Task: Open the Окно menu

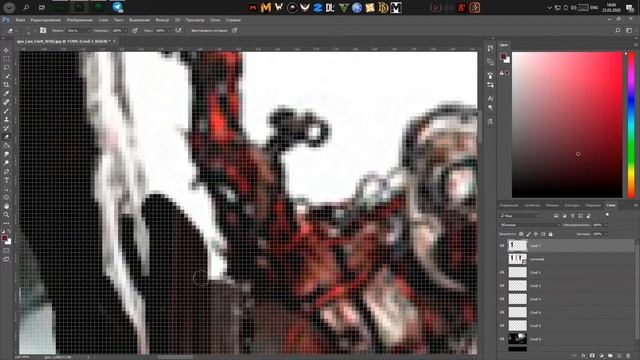Action: [215, 20]
